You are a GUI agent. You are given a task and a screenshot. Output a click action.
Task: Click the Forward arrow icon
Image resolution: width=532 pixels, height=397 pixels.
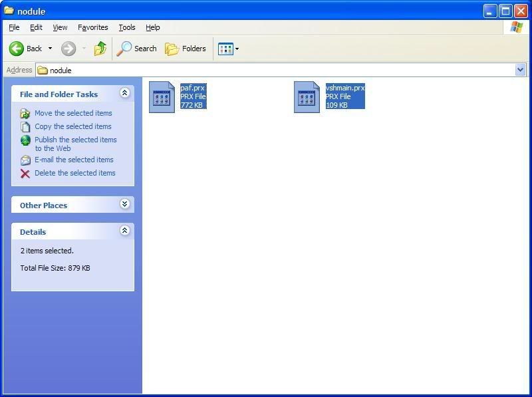click(x=68, y=49)
